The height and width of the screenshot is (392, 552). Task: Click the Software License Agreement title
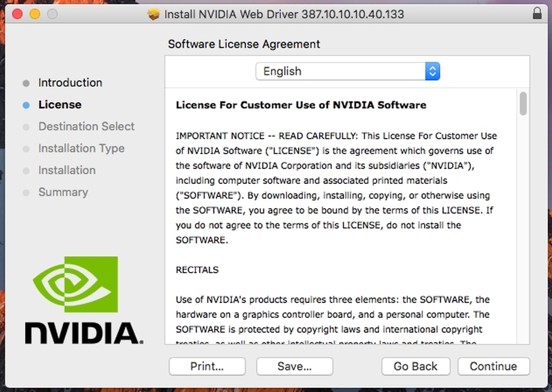coord(244,44)
